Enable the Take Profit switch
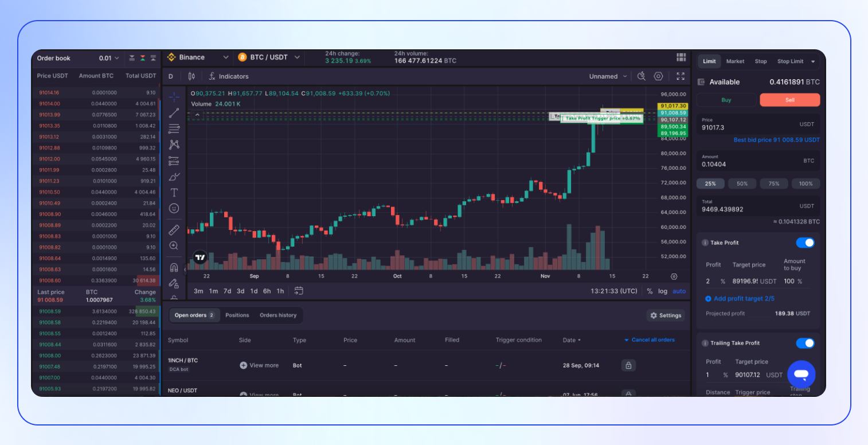This screenshot has width=868, height=445. [x=805, y=243]
